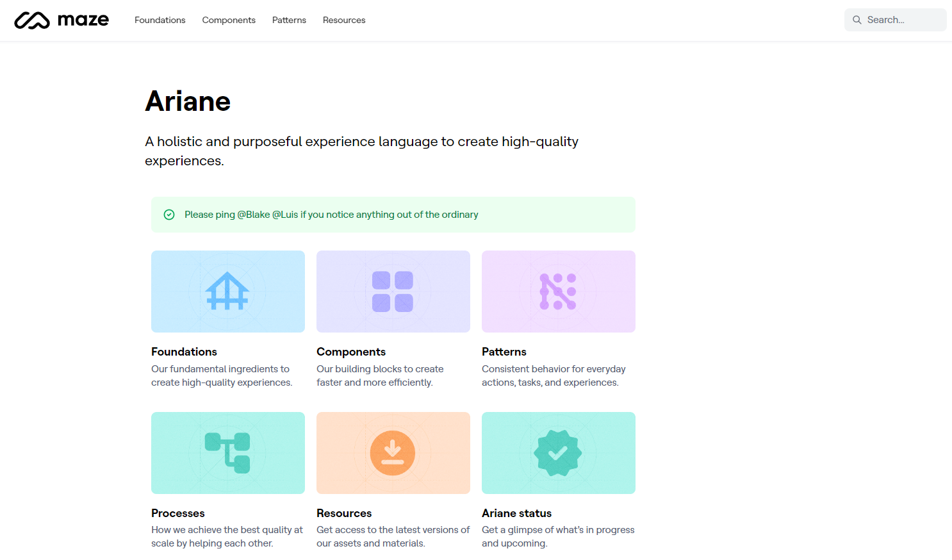Click the house icon in Foundations card
Screen dimensions: 952x560
coord(227,291)
